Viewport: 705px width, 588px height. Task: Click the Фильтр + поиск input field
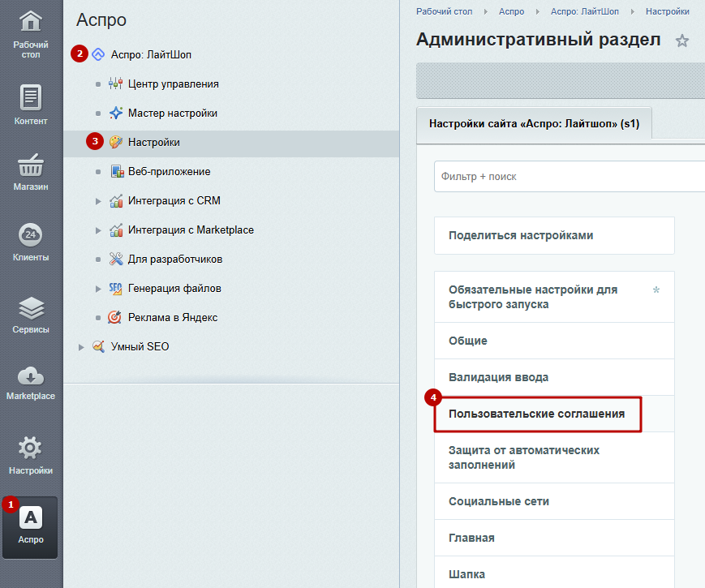tap(568, 176)
